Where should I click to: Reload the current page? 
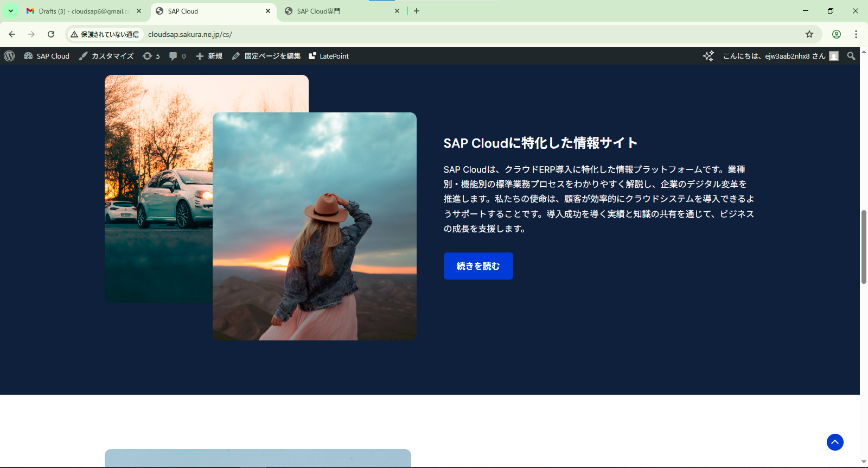coord(51,34)
